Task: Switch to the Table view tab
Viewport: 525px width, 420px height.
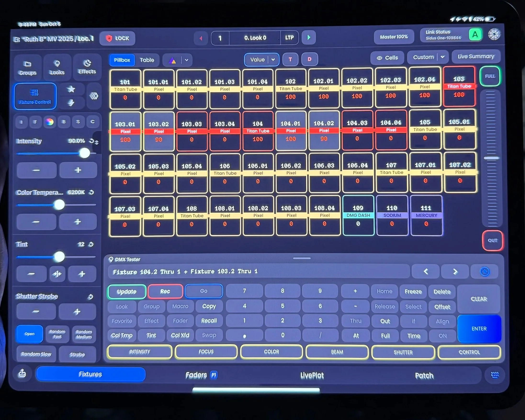Action: 147,60
